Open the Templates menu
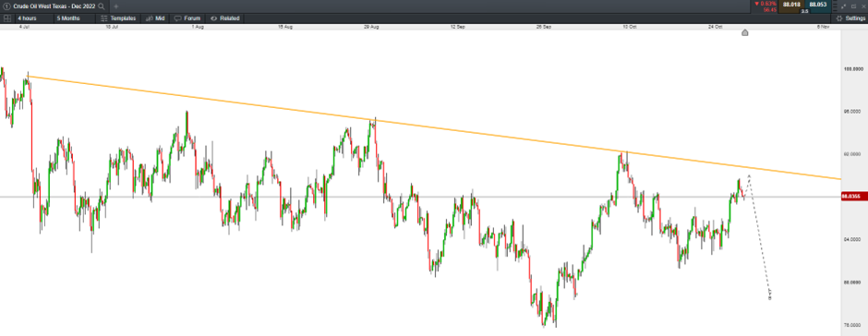Viewport: 868px width, 336px height. point(118,18)
